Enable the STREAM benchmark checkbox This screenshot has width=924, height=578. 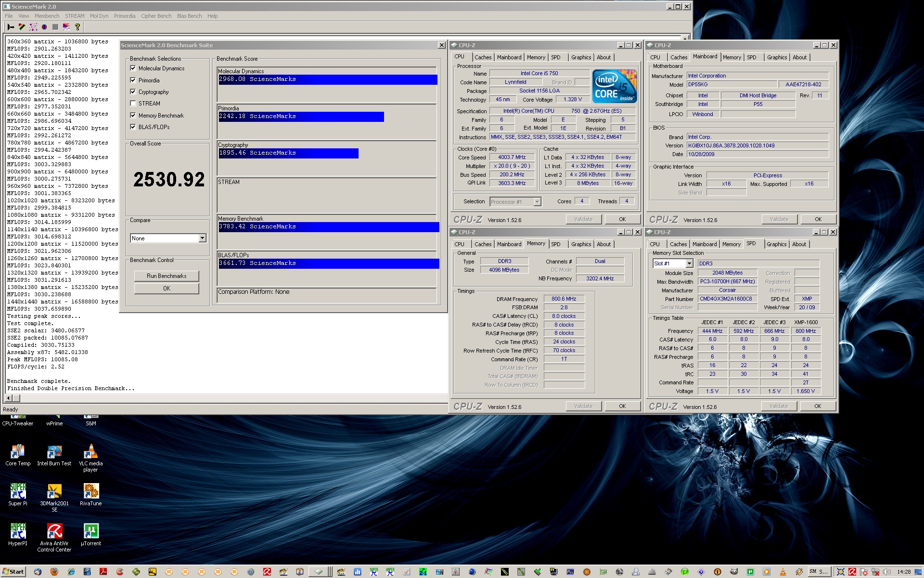[x=133, y=103]
